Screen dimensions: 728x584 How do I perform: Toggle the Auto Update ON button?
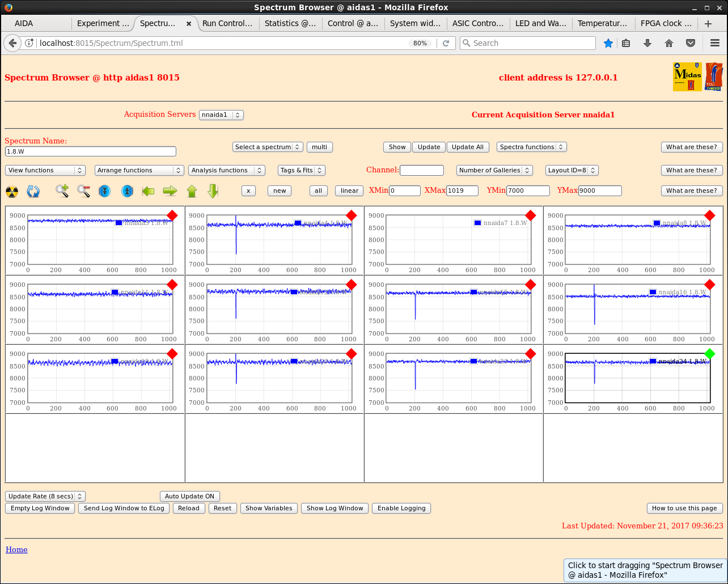(189, 496)
